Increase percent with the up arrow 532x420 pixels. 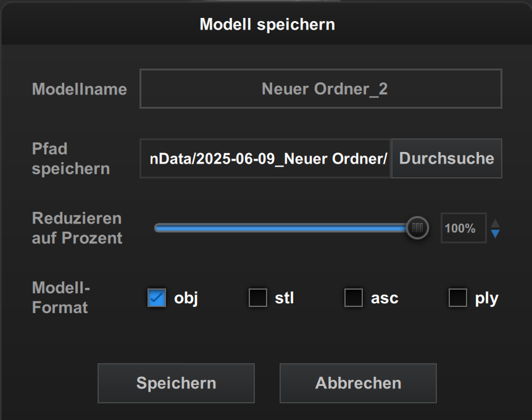(495, 223)
